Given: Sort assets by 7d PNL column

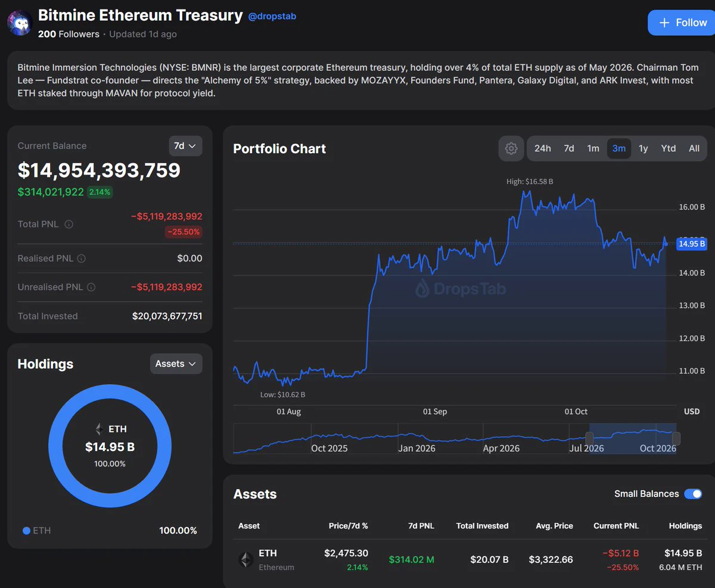Looking at the screenshot, I should point(420,526).
